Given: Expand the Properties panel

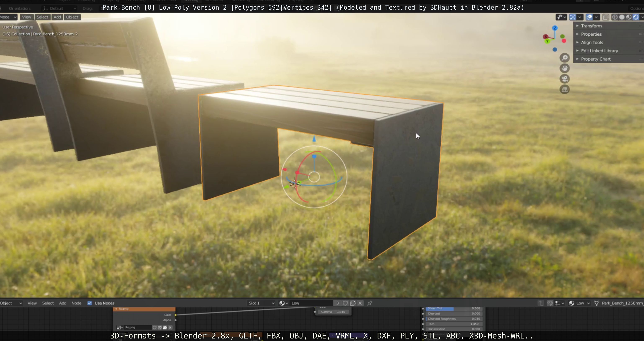Looking at the screenshot, I should tap(608, 34).
